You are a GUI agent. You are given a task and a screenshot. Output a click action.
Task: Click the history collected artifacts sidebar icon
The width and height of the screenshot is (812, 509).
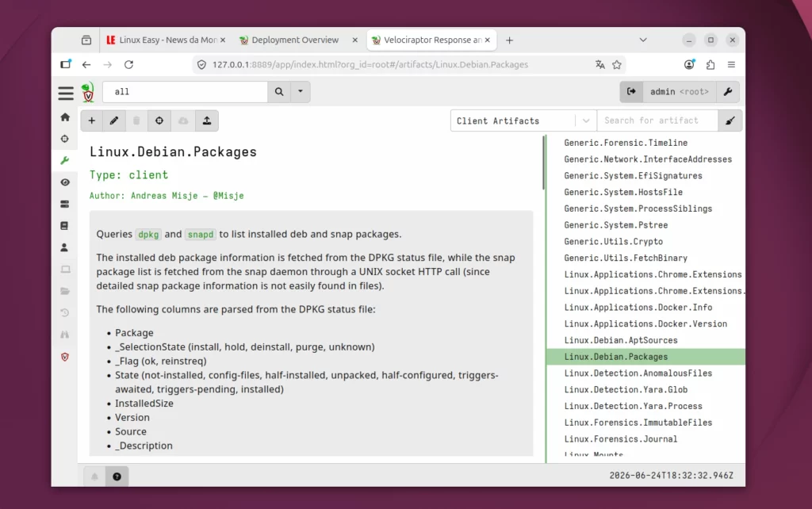coord(65,312)
